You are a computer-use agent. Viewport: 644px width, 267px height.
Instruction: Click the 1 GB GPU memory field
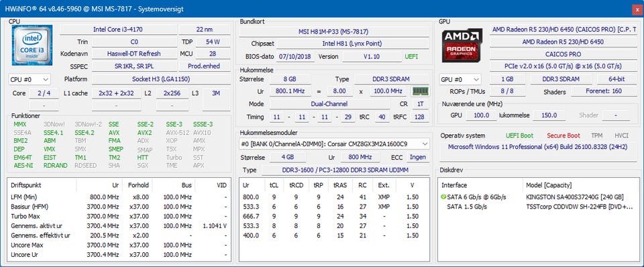point(507,79)
